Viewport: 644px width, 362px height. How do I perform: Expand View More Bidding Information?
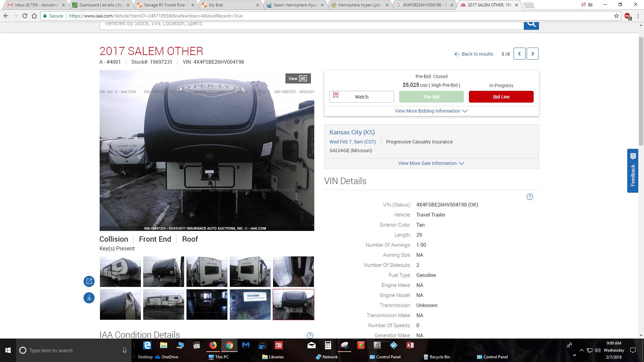click(x=431, y=111)
